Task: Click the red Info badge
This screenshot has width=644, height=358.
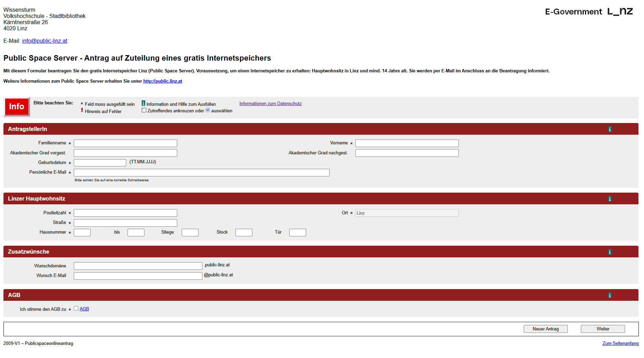Action: pyautogui.click(x=17, y=106)
